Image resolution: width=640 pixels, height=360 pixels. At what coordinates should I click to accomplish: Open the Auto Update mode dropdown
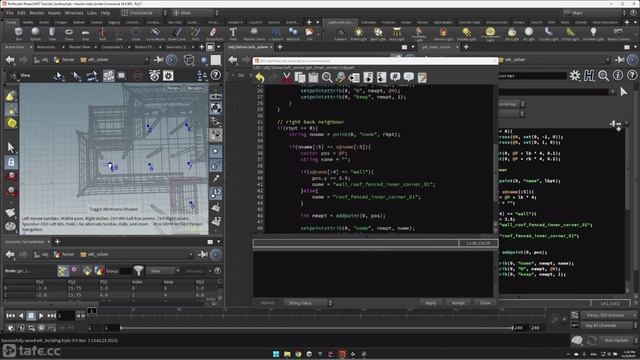click(620, 340)
